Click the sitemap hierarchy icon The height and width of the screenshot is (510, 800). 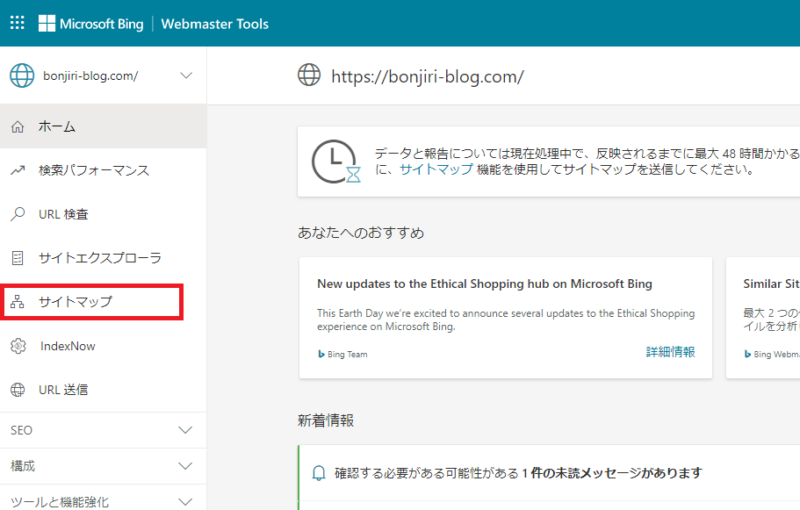tap(17, 302)
